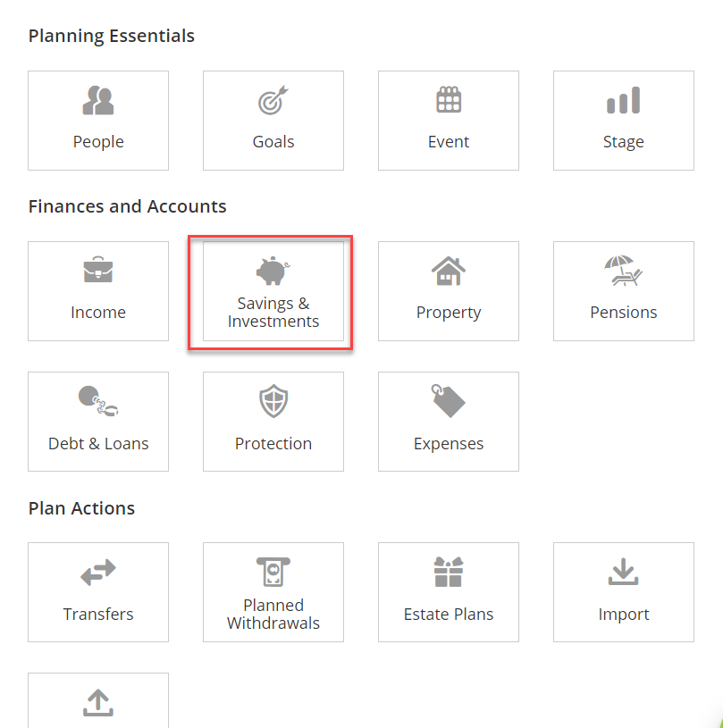Click the Savings & Investments label text
The width and height of the screenshot is (723, 728).
273,312
